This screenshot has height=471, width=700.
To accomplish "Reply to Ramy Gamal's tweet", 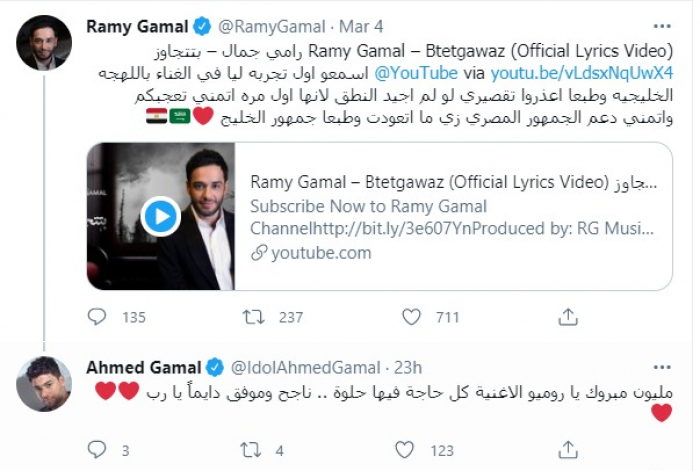I will (97, 318).
